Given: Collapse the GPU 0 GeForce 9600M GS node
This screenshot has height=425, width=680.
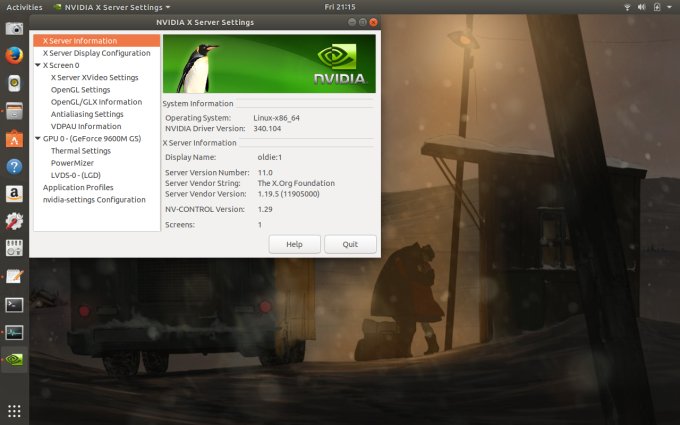Looking at the screenshot, I should point(38,138).
